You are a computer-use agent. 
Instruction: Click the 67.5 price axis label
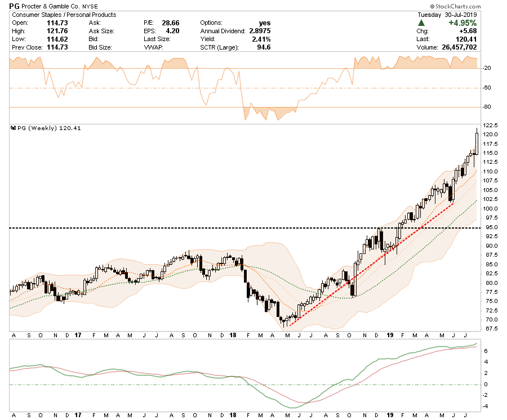click(491, 329)
